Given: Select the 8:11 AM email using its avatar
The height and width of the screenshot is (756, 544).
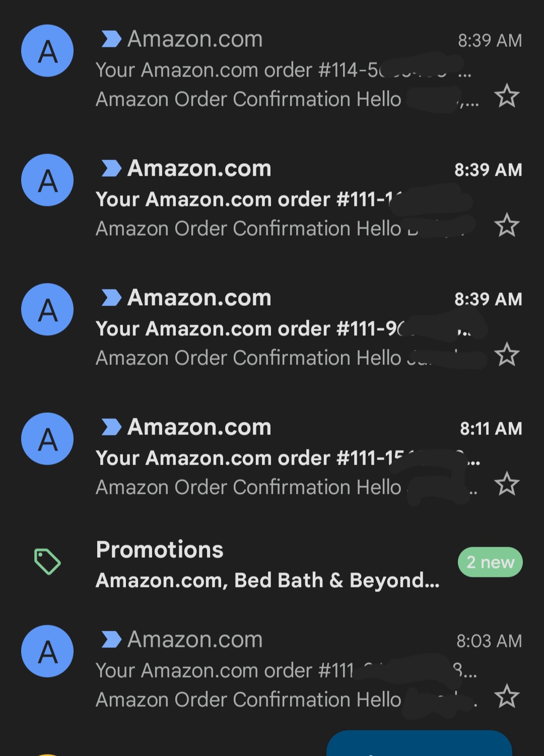Looking at the screenshot, I should click(47, 439).
